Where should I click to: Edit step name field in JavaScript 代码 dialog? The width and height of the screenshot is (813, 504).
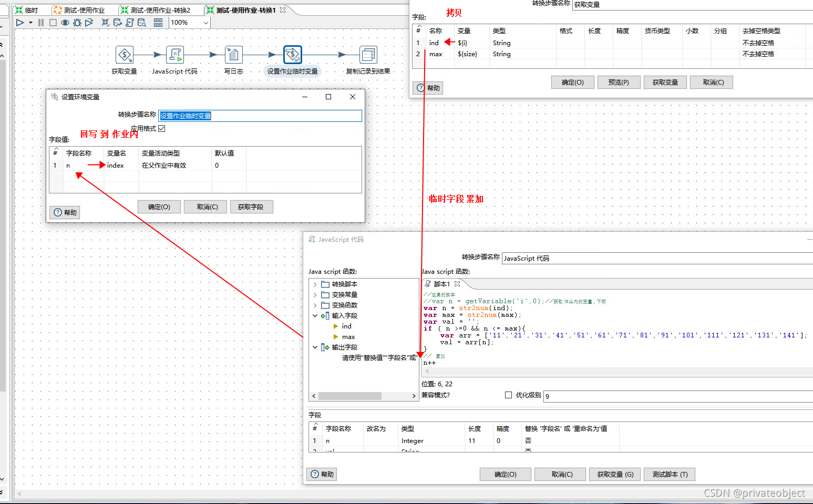[657, 258]
